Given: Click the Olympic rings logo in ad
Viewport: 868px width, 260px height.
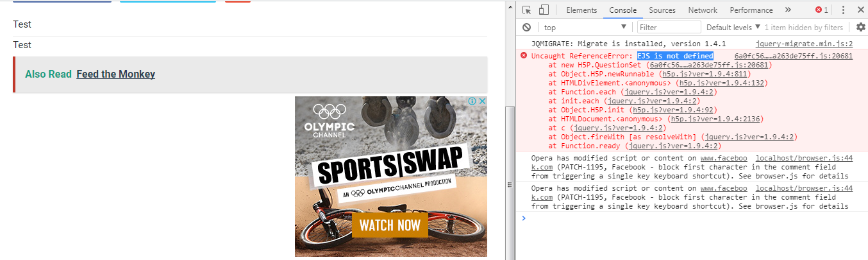Looking at the screenshot, I should (330, 111).
